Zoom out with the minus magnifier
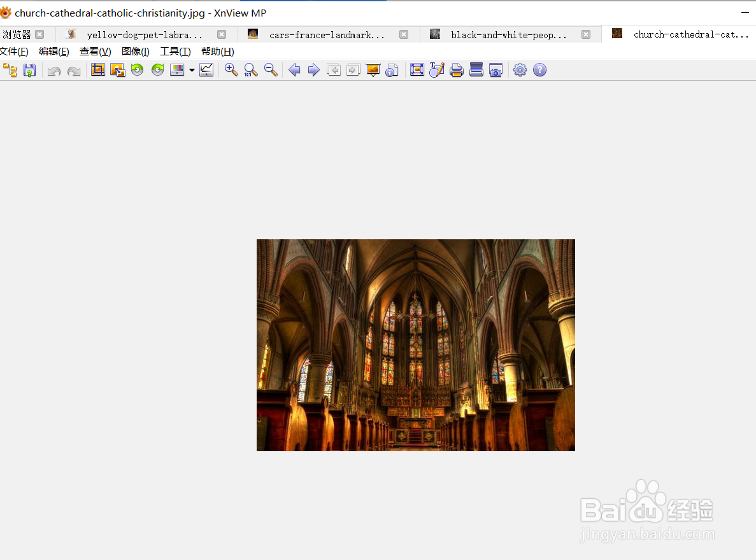Image resolution: width=756 pixels, height=560 pixels. point(271,70)
